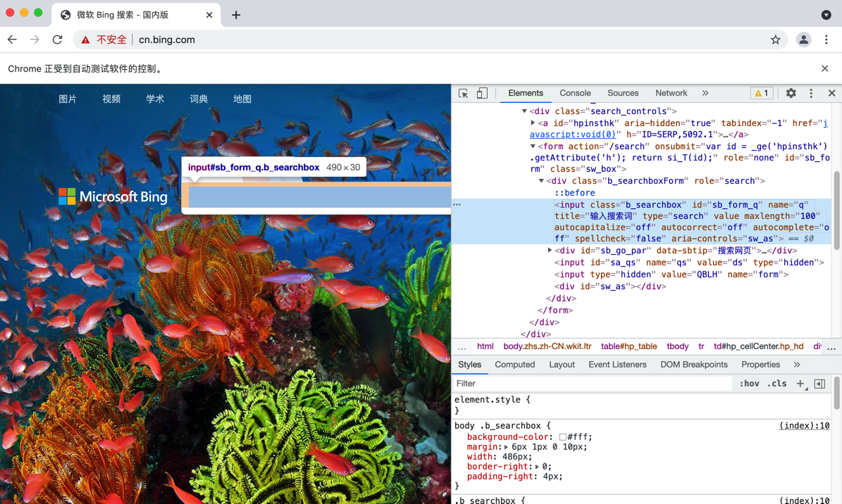This screenshot has width=842, height=504.
Task: Select html in breadcrumb bar
Action: tap(485, 346)
